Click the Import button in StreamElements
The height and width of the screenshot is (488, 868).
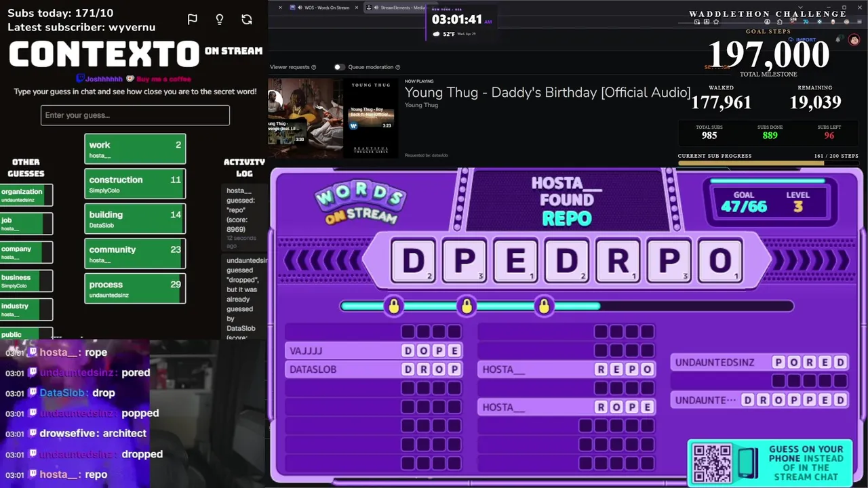pyautogui.click(x=801, y=40)
